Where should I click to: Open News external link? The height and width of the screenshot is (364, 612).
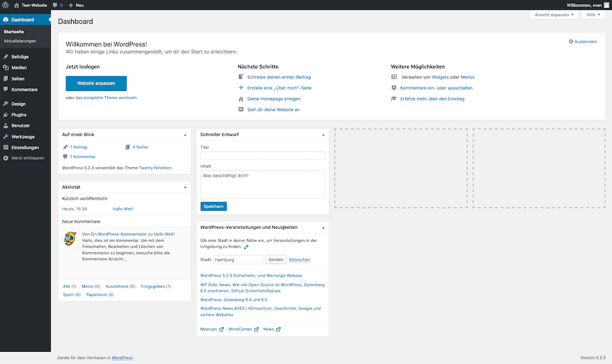click(272, 329)
